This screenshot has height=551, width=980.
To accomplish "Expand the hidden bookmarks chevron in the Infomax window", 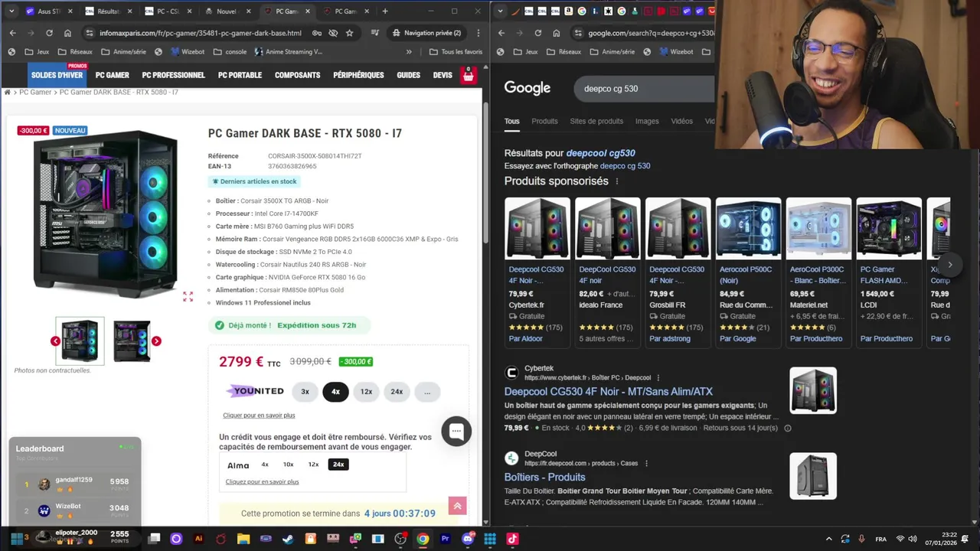I will point(409,52).
